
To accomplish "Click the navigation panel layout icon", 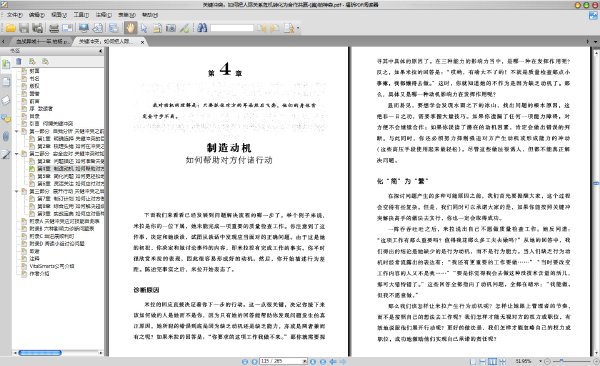I will click(x=114, y=28).
